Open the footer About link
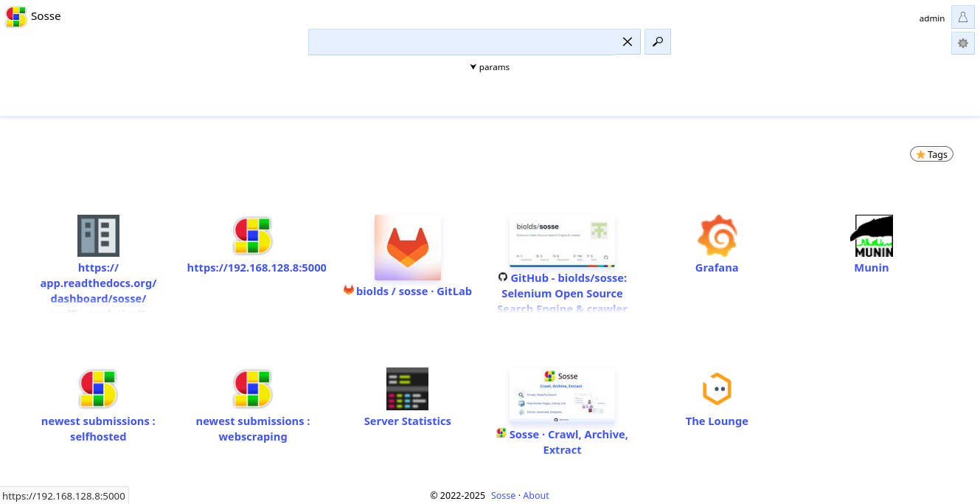Viewport: 980px width, 504px height. point(536,496)
